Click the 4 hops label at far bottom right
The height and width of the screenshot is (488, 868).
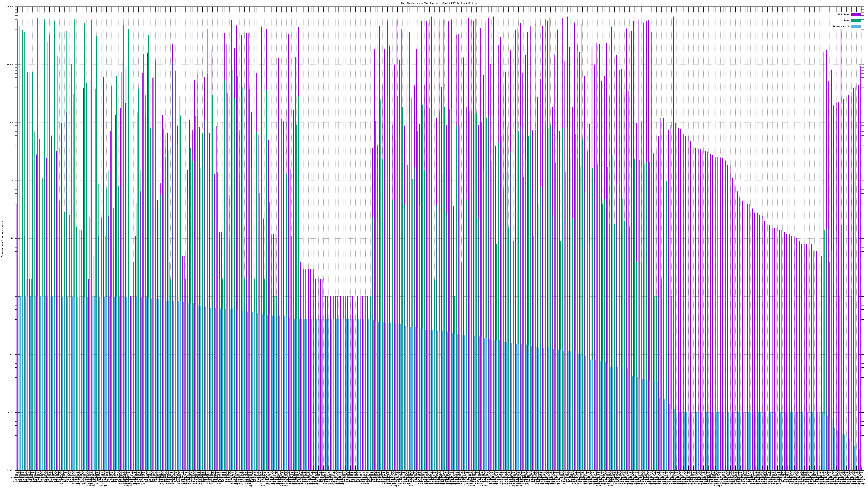tap(718, 486)
